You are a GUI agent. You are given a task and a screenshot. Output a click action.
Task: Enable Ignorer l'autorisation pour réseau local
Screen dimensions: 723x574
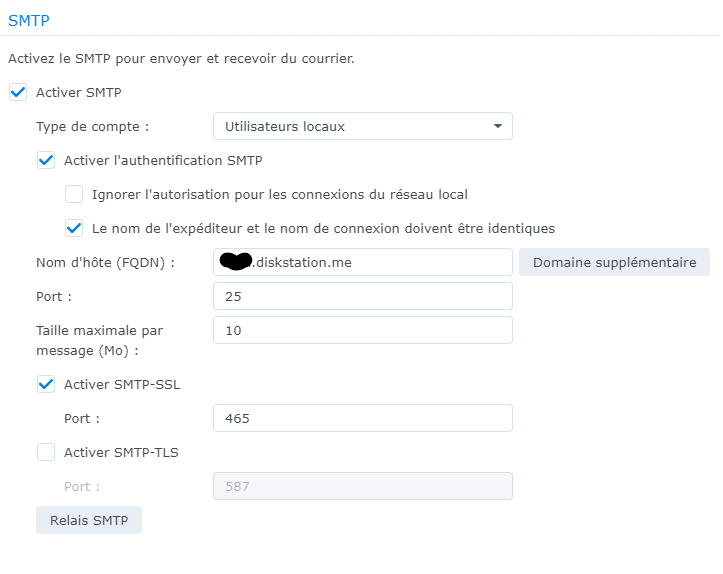click(x=74, y=194)
